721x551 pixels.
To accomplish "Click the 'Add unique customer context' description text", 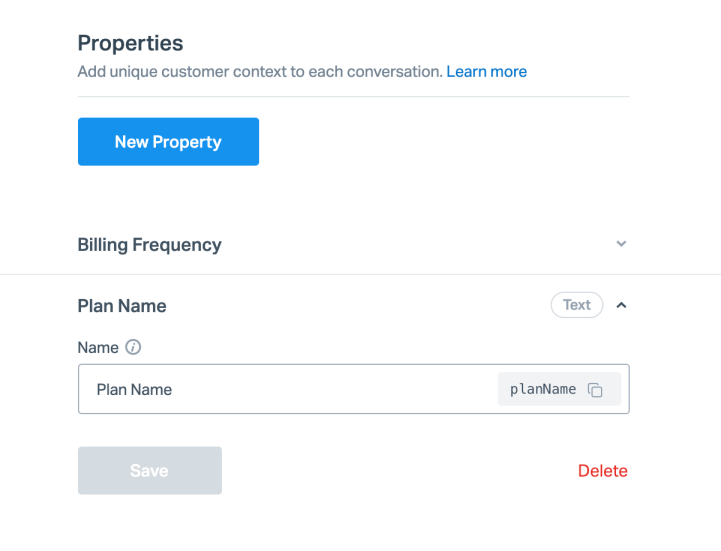I will pos(260,72).
